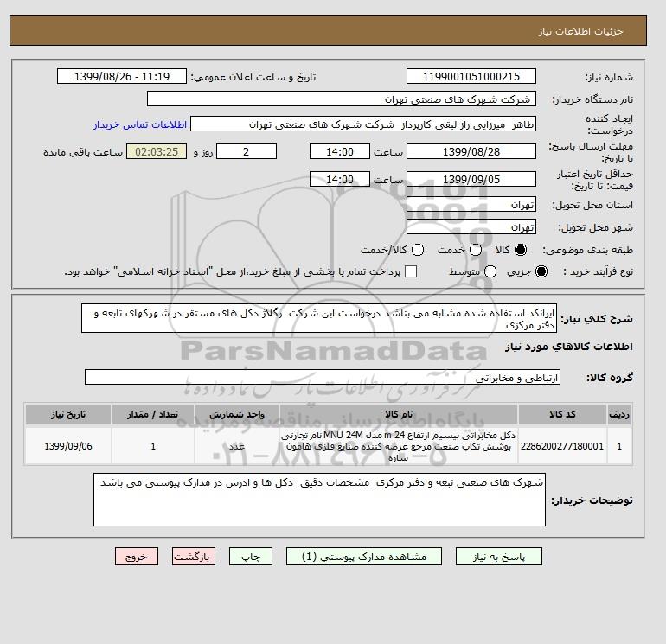This screenshot has width=666, height=644.
Task: Click the countdown timer 02:03:25
Action: [157, 151]
